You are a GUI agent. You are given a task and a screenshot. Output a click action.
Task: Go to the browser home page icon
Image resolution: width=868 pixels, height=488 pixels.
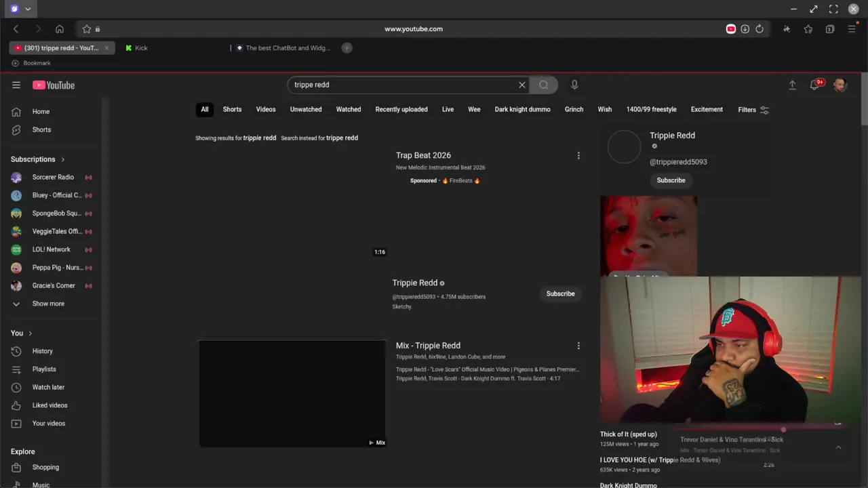click(60, 29)
